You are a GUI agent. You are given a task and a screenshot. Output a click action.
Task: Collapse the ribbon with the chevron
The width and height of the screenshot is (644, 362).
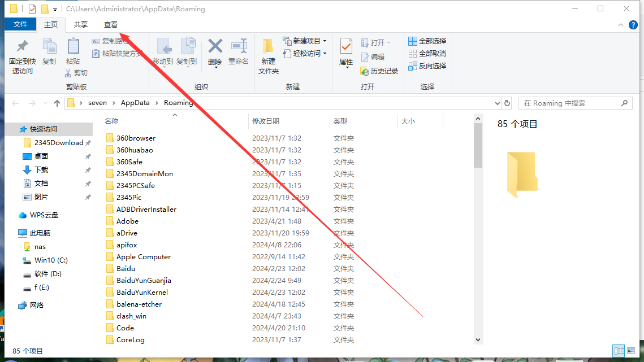(621, 25)
